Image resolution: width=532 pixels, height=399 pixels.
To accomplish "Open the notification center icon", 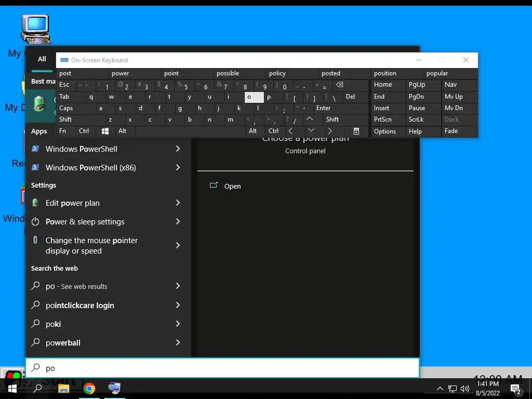I will pyautogui.click(x=516, y=389).
